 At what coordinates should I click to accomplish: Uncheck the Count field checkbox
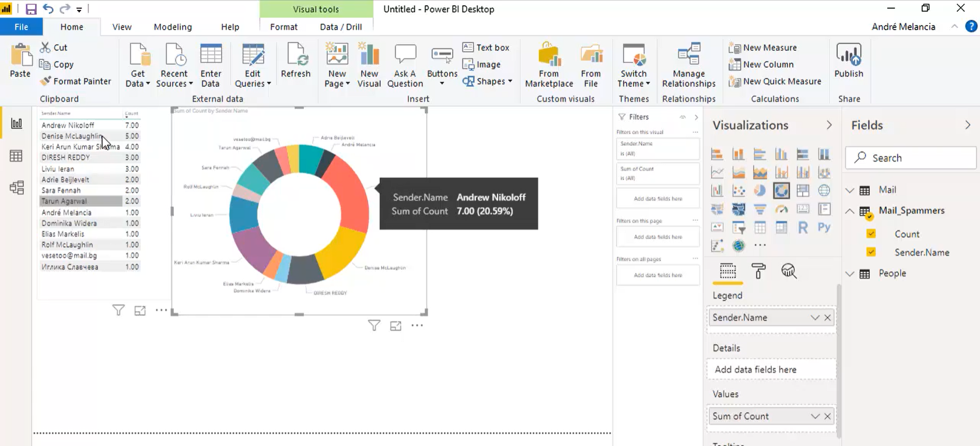pos(871,234)
